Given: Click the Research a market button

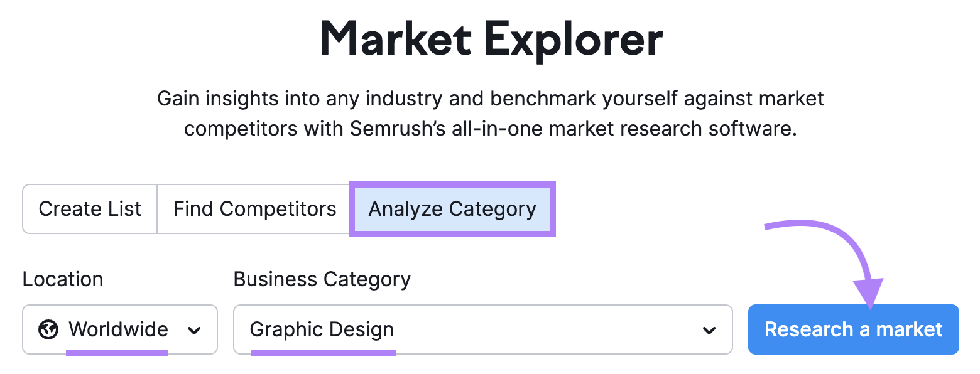Looking at the screenshot, I should [x=853, y=329].
